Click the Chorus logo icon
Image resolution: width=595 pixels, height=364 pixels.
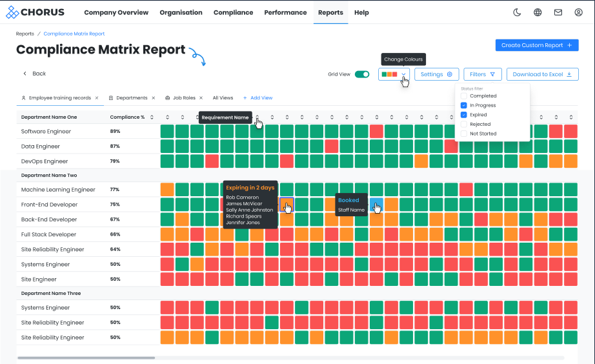pos(12,12)
